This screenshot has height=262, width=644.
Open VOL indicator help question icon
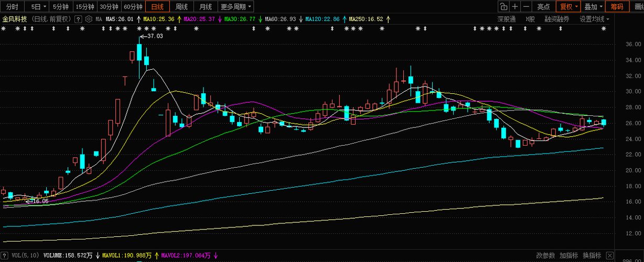tap(5, 256)
